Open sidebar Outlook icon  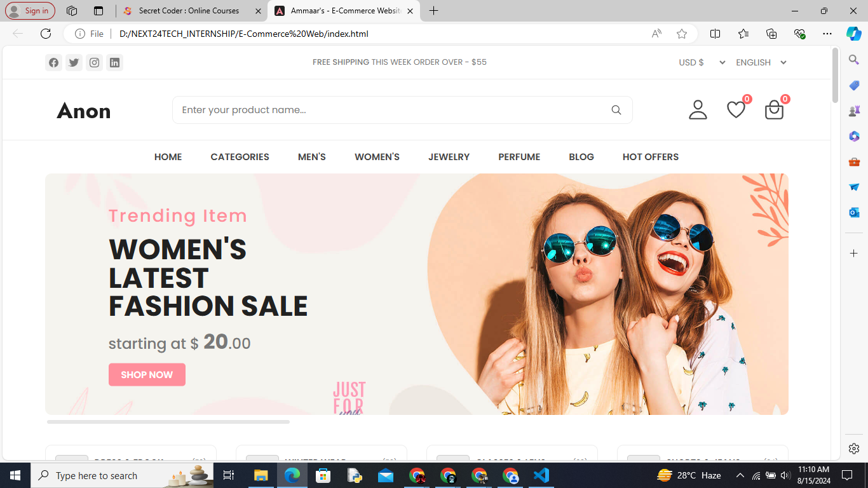tap(854, 212)
